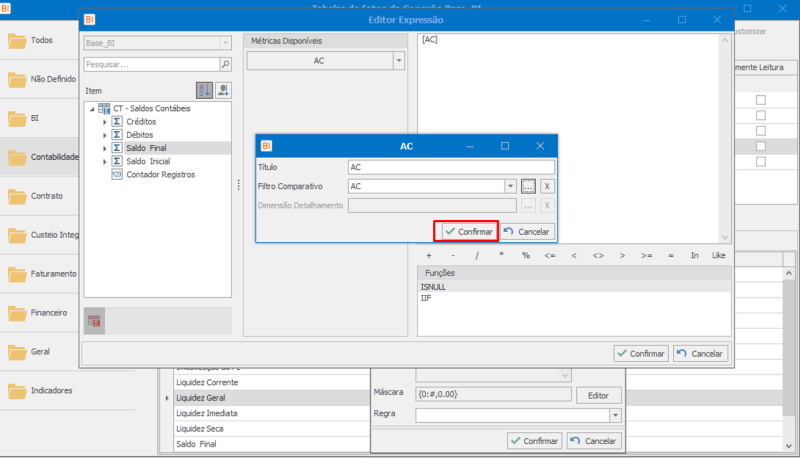Toggle the highlighted row's Leitura checkbox
This screenshot has height=458, width=800.
[761, 146]
